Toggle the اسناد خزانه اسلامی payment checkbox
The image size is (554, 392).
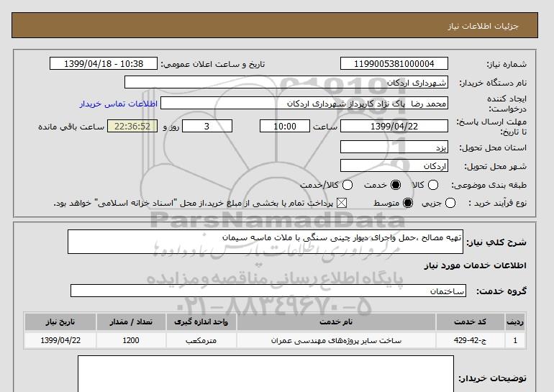pyautogui.click(x=341, y=203)
